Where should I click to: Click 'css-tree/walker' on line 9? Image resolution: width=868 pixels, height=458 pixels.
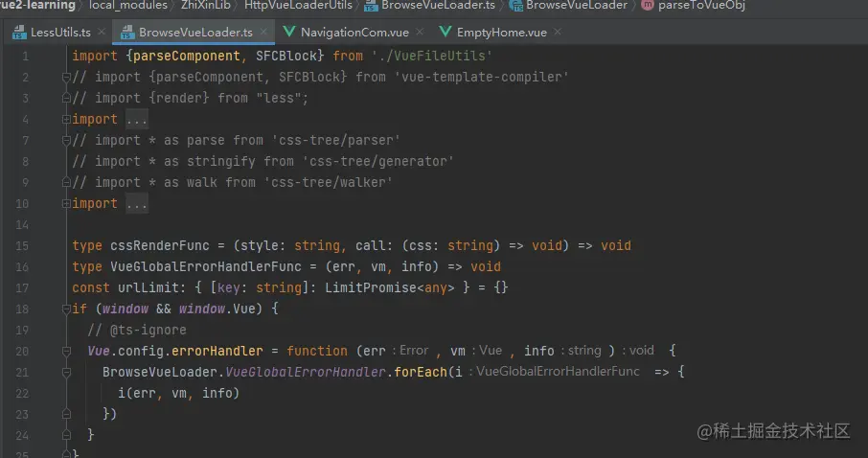click(328, 182)
